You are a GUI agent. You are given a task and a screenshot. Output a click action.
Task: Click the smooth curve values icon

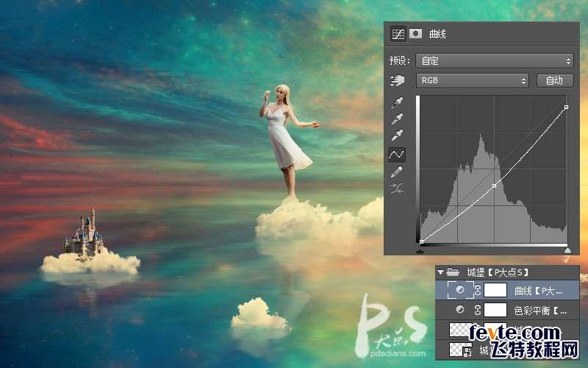(397, 188)
